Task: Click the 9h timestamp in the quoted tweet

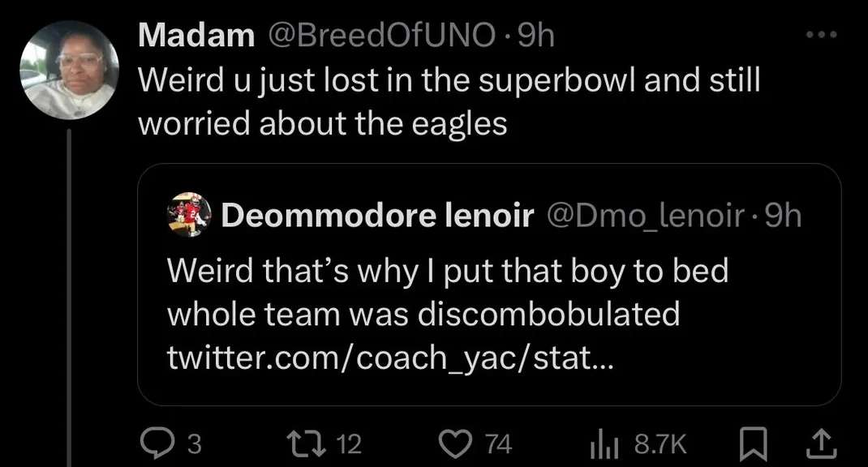Action: [x=783, y=216]
